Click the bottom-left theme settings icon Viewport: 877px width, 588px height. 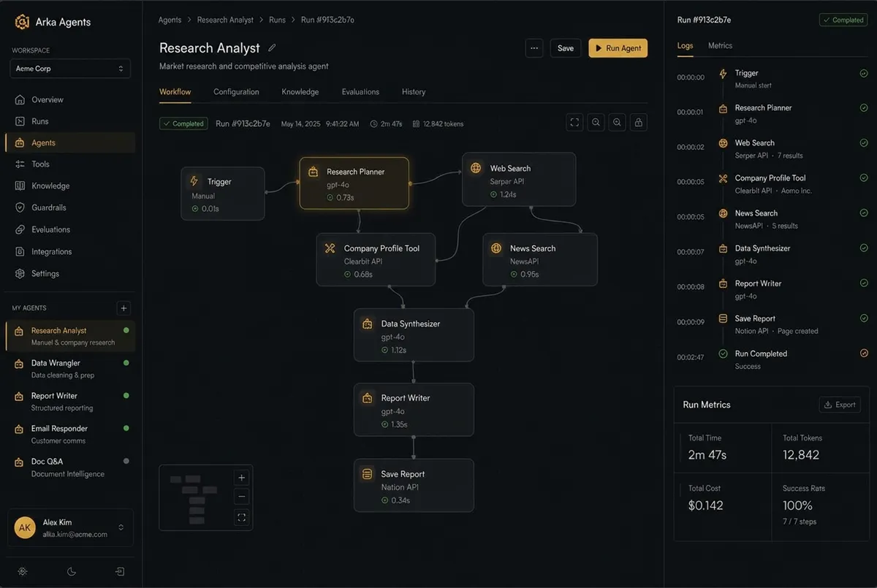tap(23, 571)
